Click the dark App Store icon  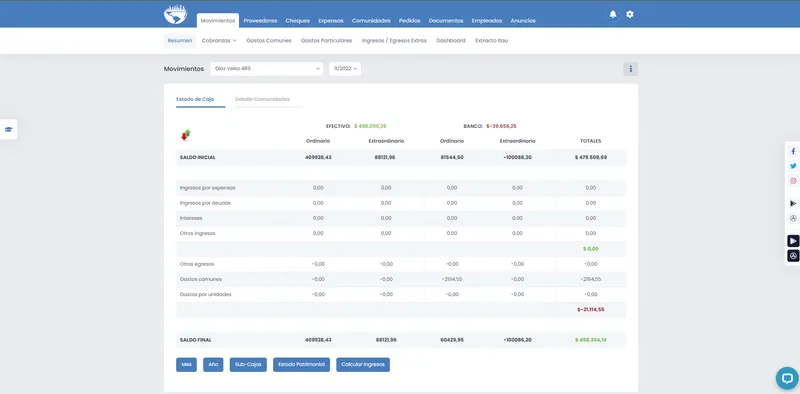[x=793, y=256]
